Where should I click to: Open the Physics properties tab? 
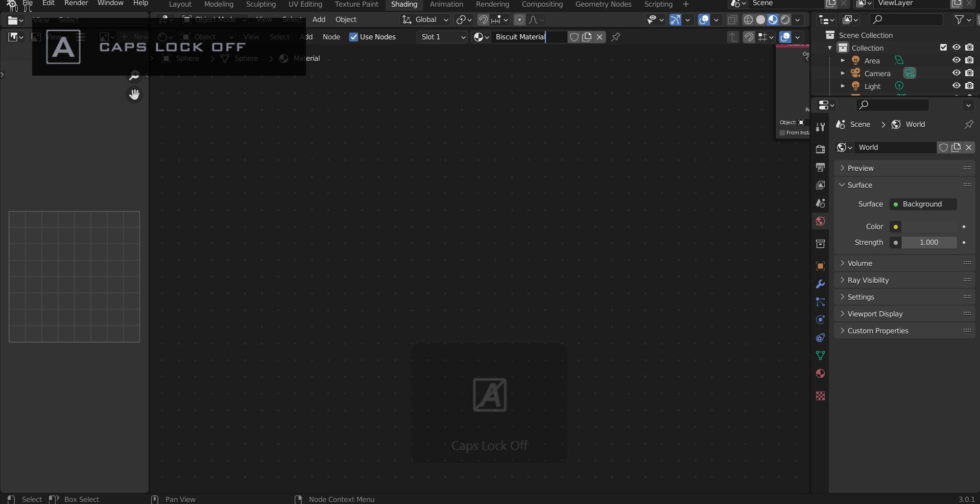coord(820,319)
